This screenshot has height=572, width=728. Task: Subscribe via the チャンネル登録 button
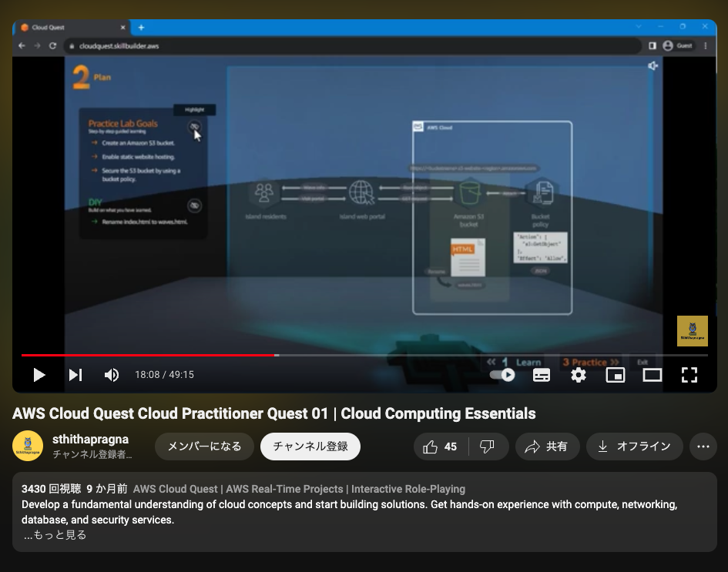[x=310, y=447]
